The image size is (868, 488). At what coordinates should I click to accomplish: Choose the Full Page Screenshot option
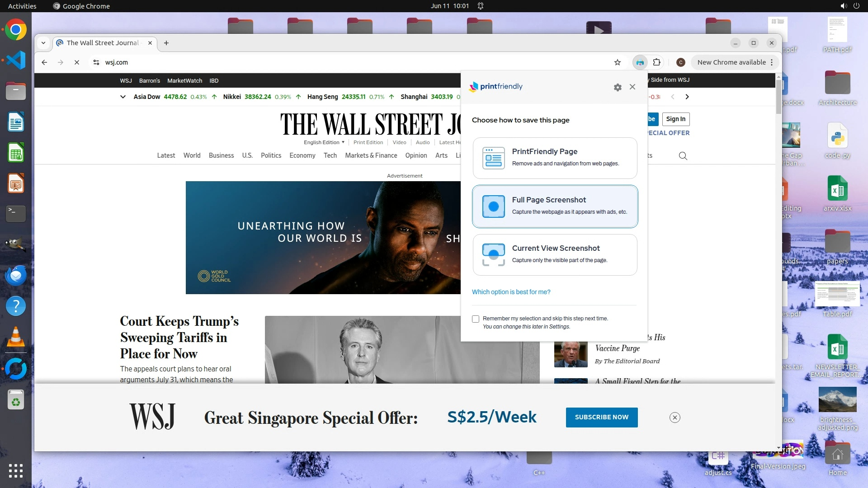[x=555, y=206]
